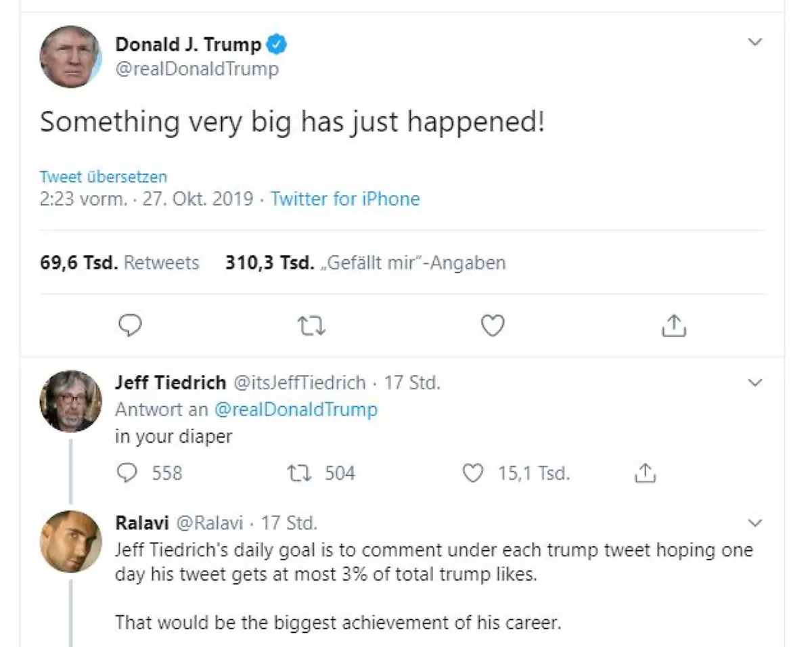Click Donald J. Trump's profile picture
This screenshot has width=812, height=647.
70,57
